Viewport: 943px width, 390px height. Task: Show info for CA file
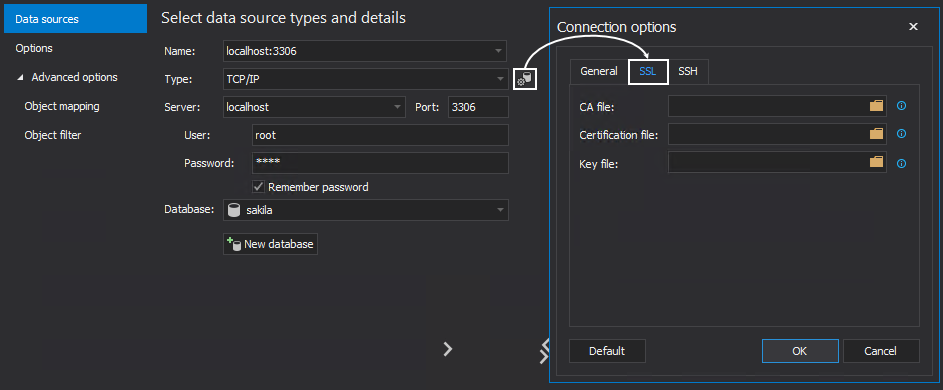(901, 106)
